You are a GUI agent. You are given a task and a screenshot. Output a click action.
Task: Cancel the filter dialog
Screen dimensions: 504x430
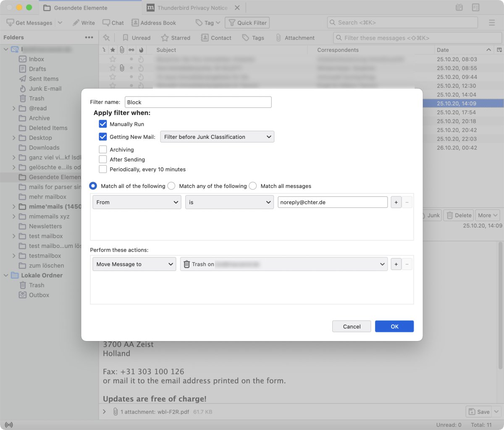click(x=352, y=326)
